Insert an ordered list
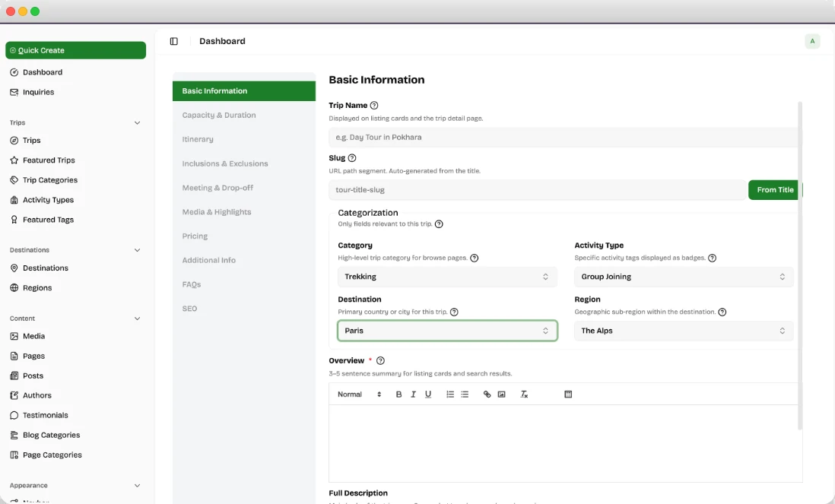 [x=450, y=395]
